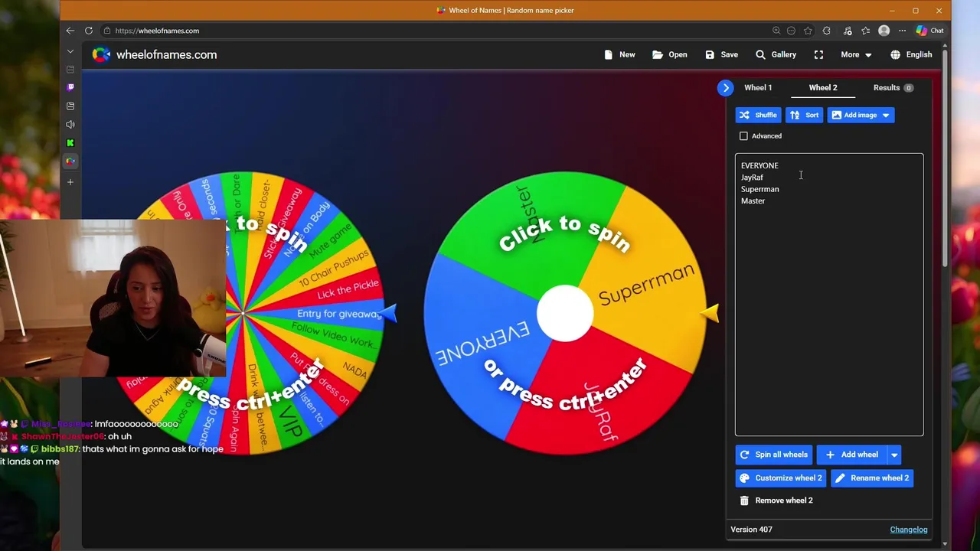
Task: Open the Results tab
Action: click(x=893, y=88)
